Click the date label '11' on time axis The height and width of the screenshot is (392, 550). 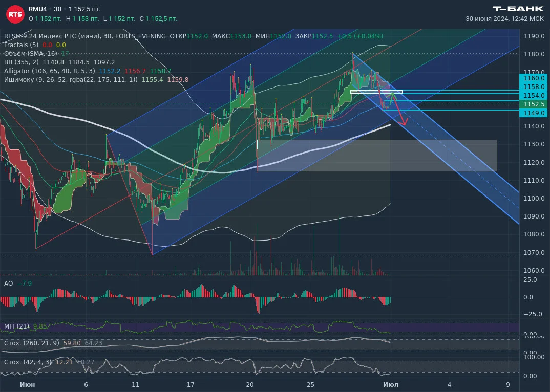(135, 385)
